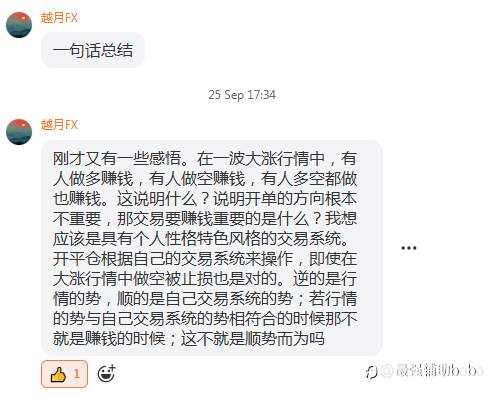The image size is (490, 400).
Task: Open the three-dot more options menu
Action: (x=409, y=248)
